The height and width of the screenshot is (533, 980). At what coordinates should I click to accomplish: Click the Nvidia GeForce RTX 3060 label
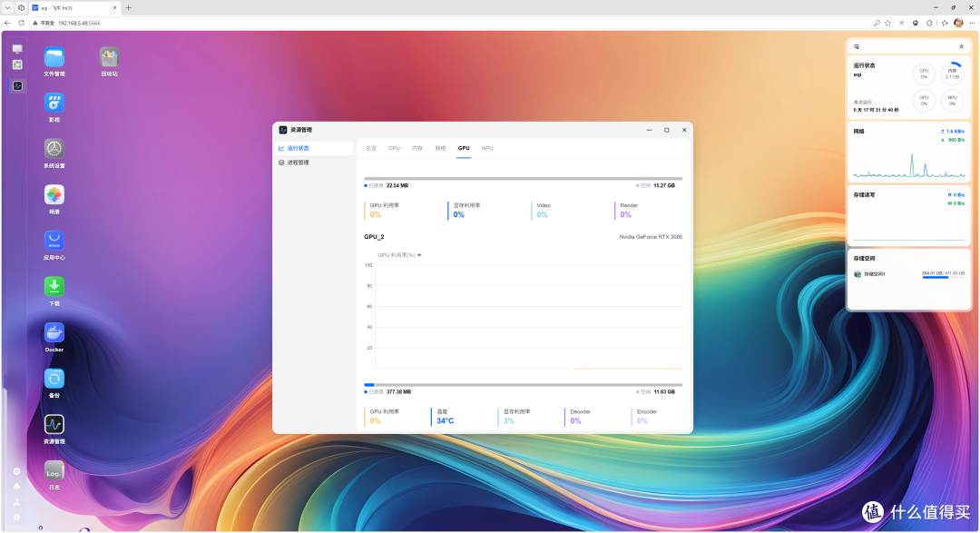[x=651, y=237]
